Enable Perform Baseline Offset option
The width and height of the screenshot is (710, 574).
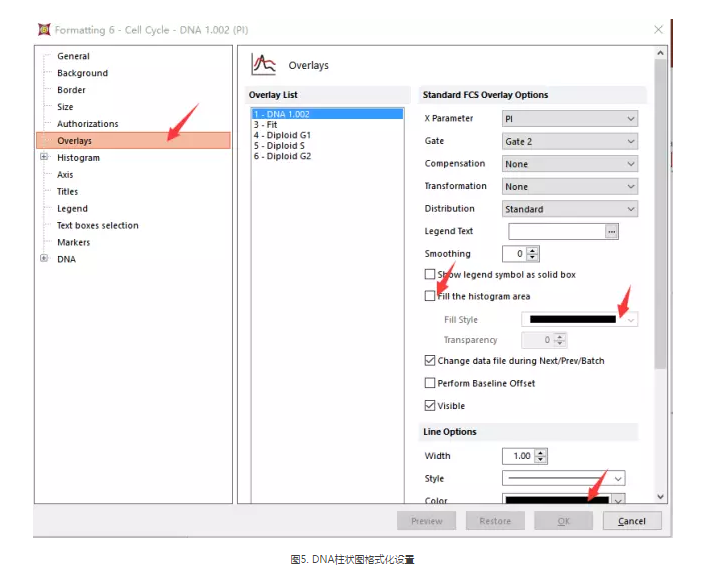430,383
